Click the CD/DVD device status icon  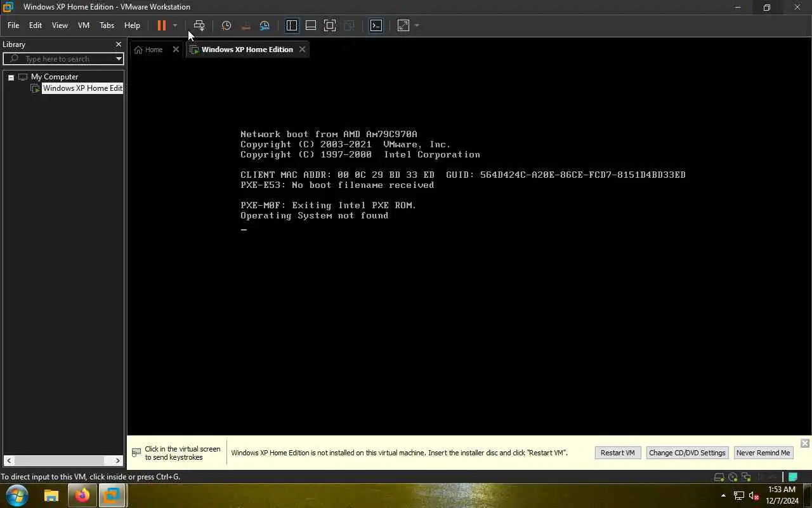[x=733, y=477]
